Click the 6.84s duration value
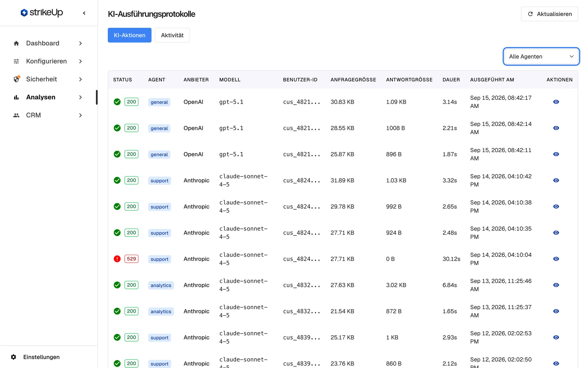The width and height of the screenshot is (588, 368). pyautogui.click(x=450, y=285)
